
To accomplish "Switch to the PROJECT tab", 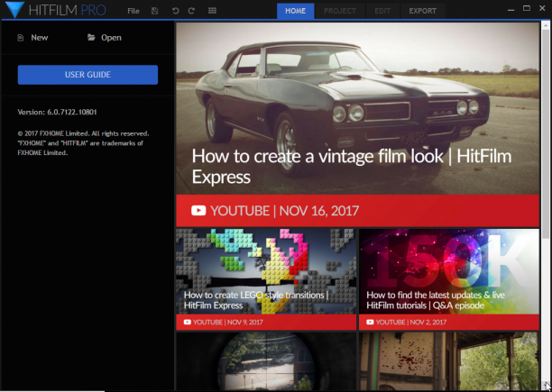I will [x=340, y=11].
